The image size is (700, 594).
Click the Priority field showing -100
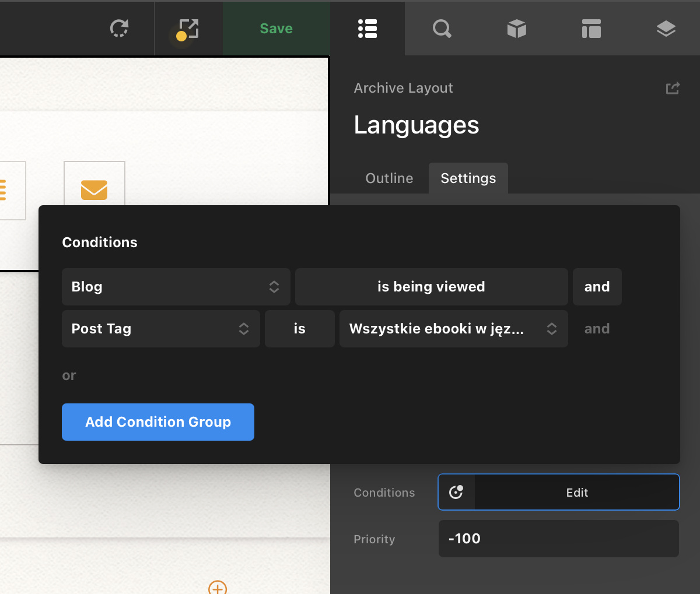click(x=558, y=539)
